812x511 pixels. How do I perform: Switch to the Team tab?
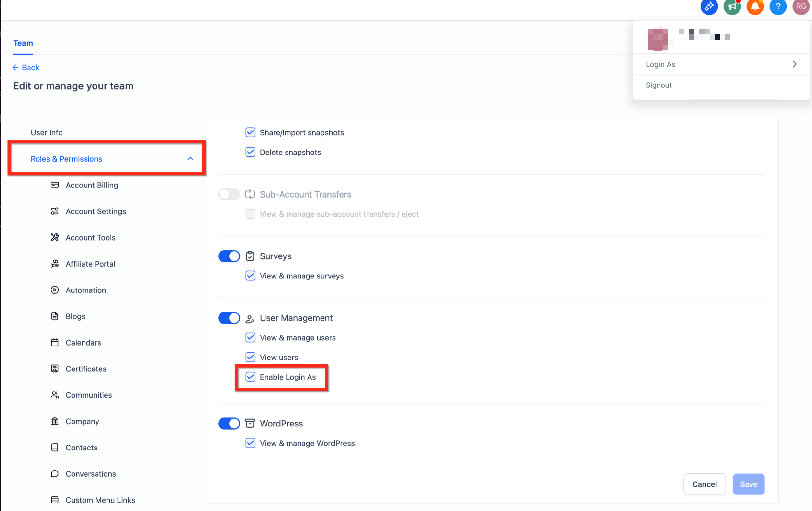tap(23, 43)
